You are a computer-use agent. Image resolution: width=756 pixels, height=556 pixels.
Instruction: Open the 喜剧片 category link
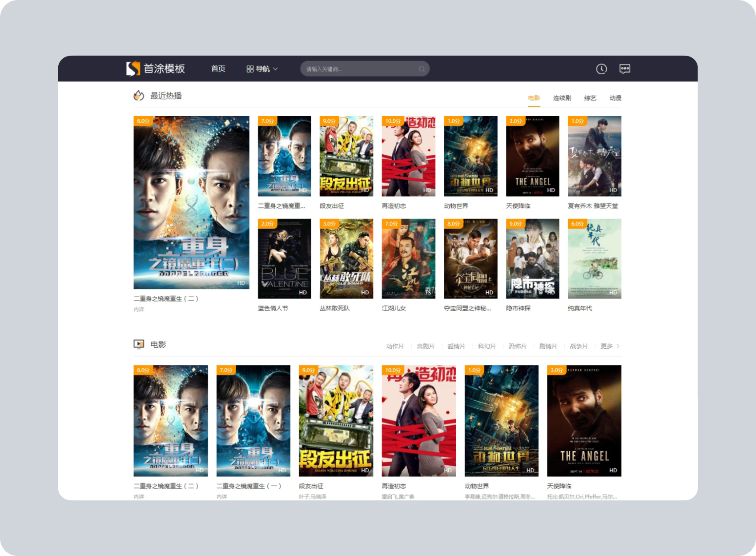point(426,346)
